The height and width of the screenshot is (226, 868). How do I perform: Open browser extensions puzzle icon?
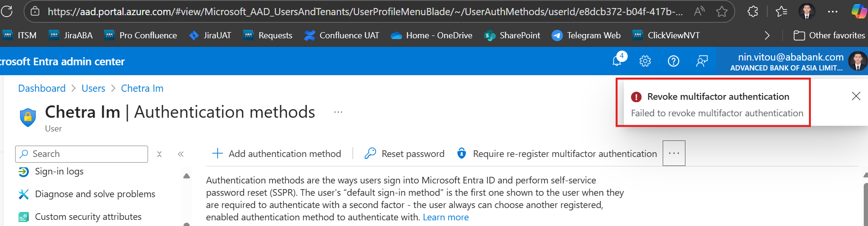[753, 11]
